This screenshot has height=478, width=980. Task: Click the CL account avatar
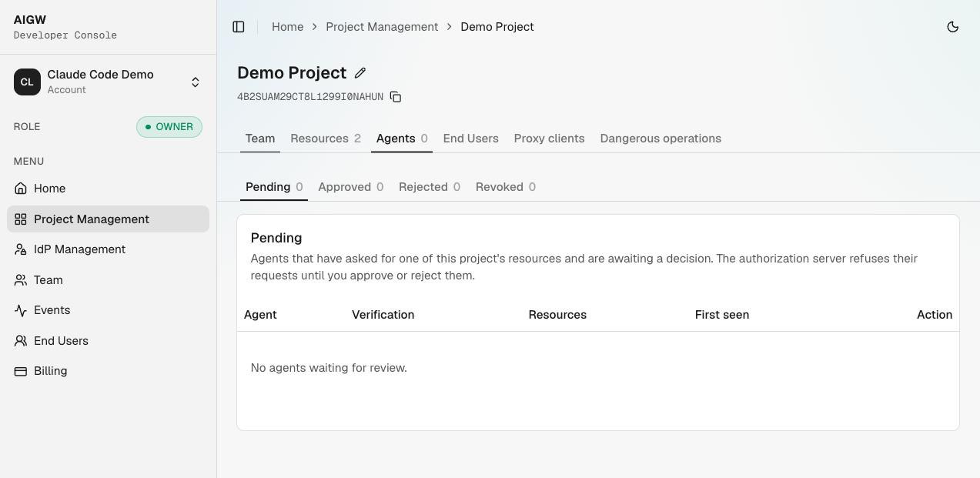pos(27,82)
